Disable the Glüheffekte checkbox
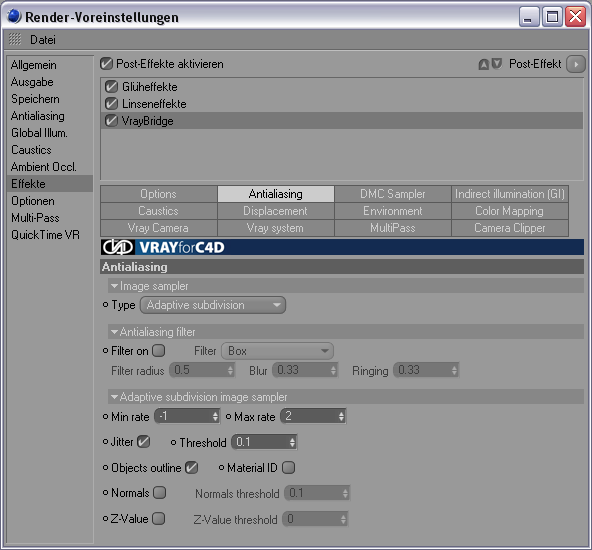Viewport: 592px width, 550px height. (111, 87)
